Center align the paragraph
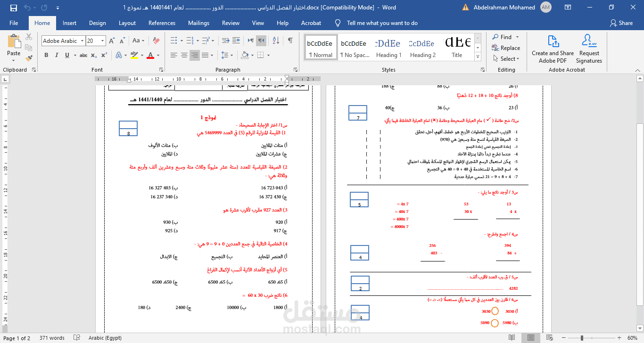Viewport: 644px width, 343px height. point(184,55)
